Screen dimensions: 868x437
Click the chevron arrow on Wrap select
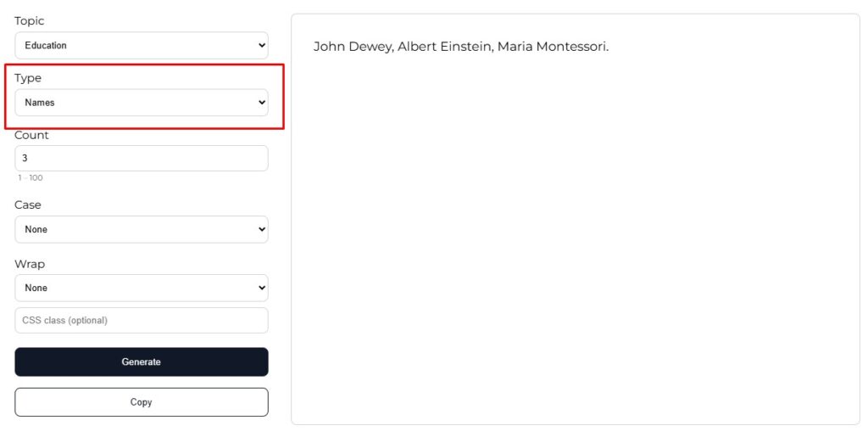pyautogui.click(x=261, y=288)
